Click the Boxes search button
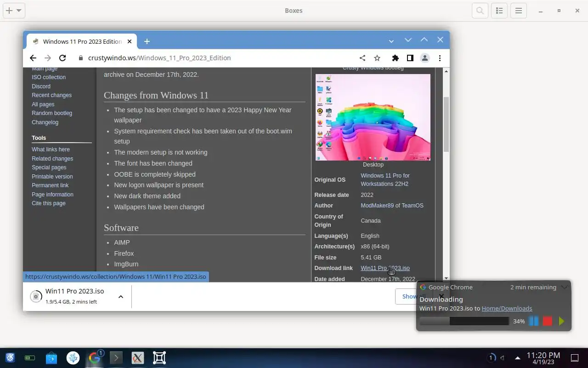Image resolution: width=588 pixels, height=368 pixels. point(480,11)
